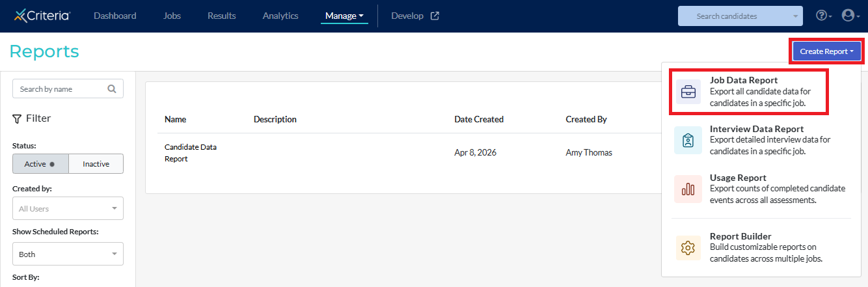Click the Search by name field
The width and height of the screenshot is (868, 287).
(x=60, y=89)
